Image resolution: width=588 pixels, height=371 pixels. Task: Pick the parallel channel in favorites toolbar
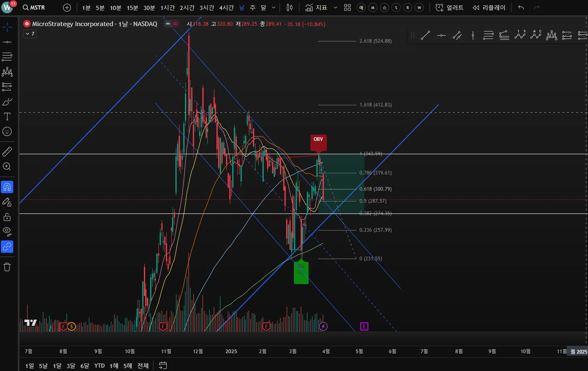pyautogui.click(x=457, y=36)
